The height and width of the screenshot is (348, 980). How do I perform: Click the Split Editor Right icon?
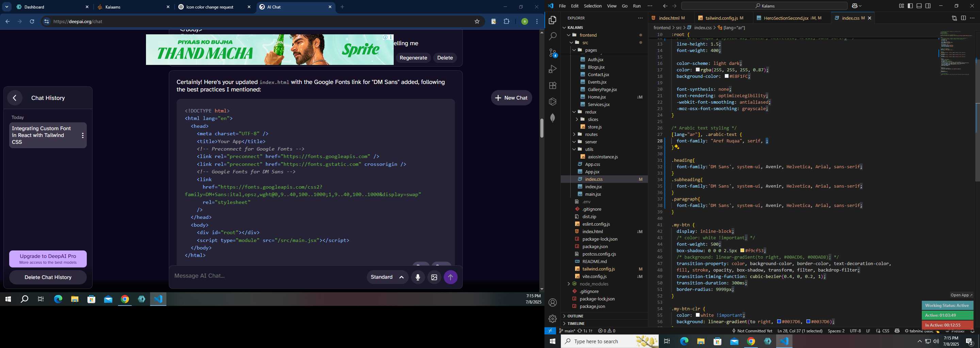pyautogui.click(x=963, y=18)
